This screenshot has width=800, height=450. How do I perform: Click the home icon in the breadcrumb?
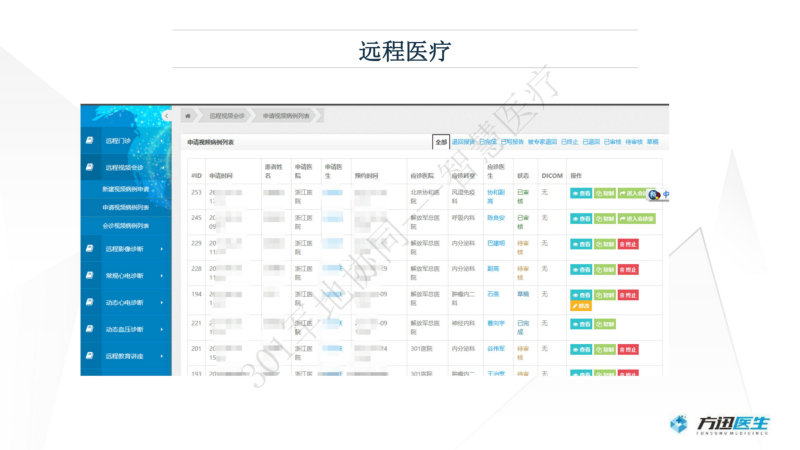coord(188,116)
